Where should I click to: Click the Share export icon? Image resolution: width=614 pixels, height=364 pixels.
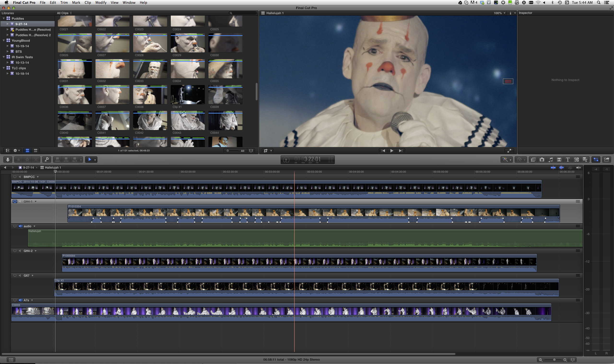coord(606,160)
